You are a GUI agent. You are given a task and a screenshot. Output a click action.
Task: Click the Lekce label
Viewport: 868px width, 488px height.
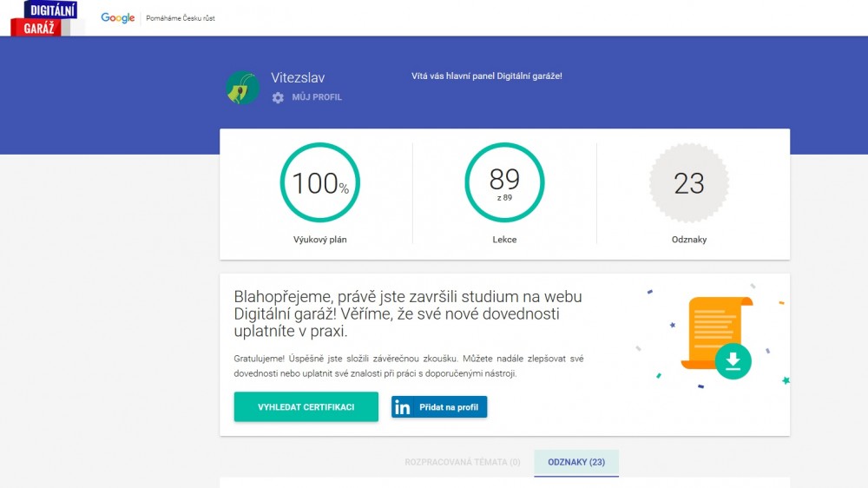tap(504, 240)
